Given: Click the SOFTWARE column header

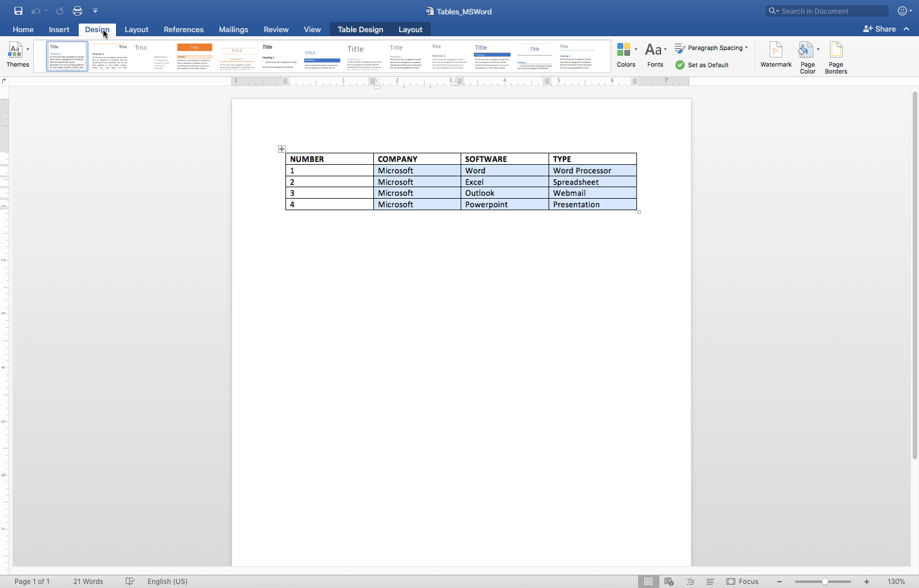Looking at the screenshot, I should click(505, 159).
